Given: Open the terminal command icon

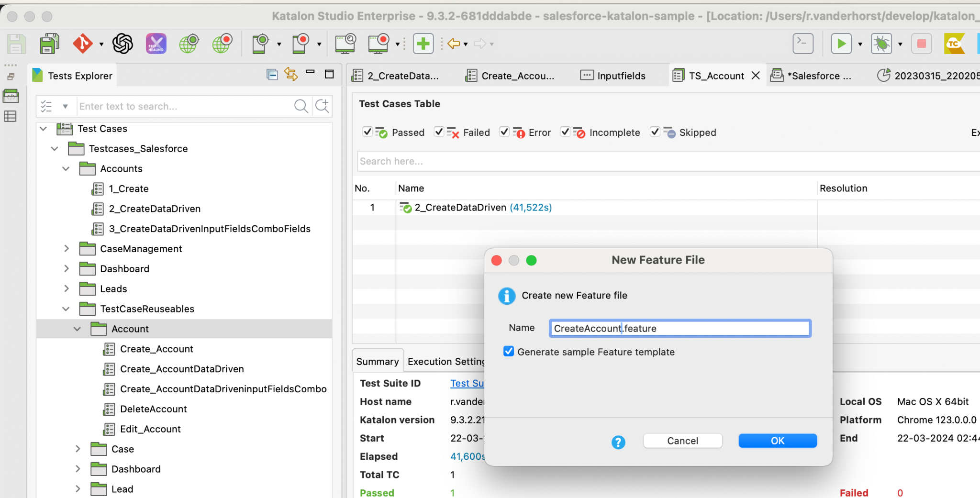Looking at the screenshot, I should [803, 44].
